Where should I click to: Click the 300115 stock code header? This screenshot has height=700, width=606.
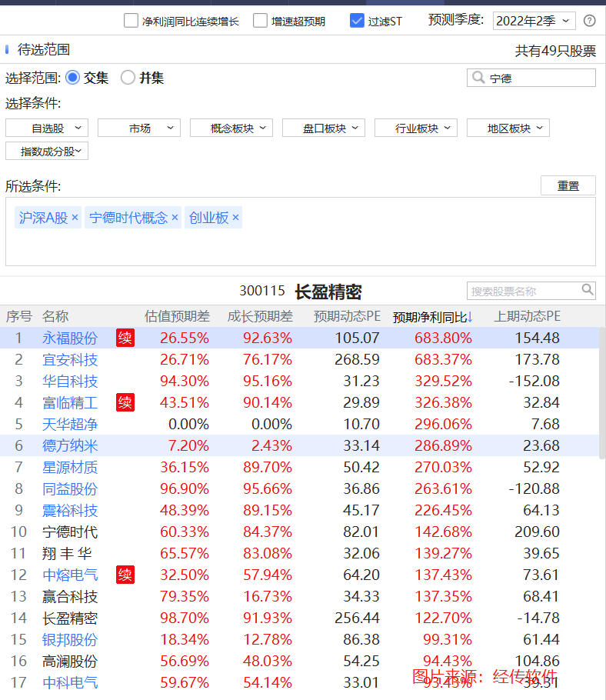click(262, 291)
